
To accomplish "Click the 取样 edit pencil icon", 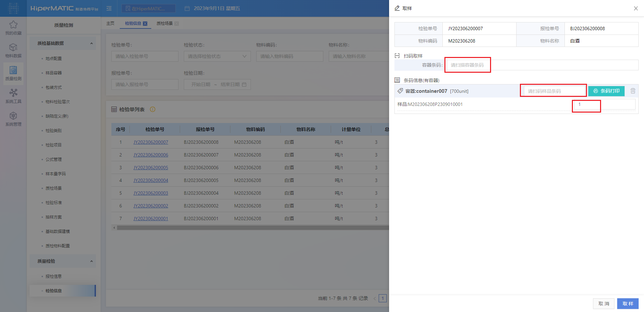I will [x=397, y=8].
